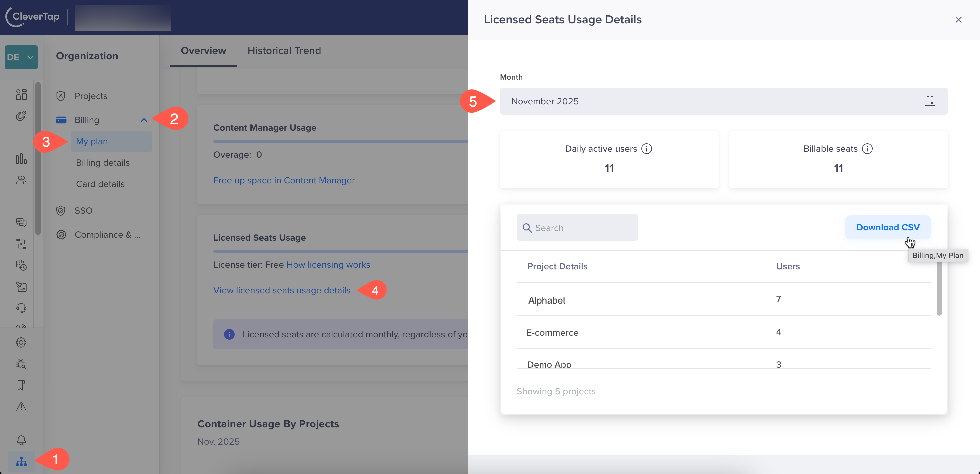Screen dimensions: 980x474
Task: Select Projects in the Organization menu
Action: point(91,96)
